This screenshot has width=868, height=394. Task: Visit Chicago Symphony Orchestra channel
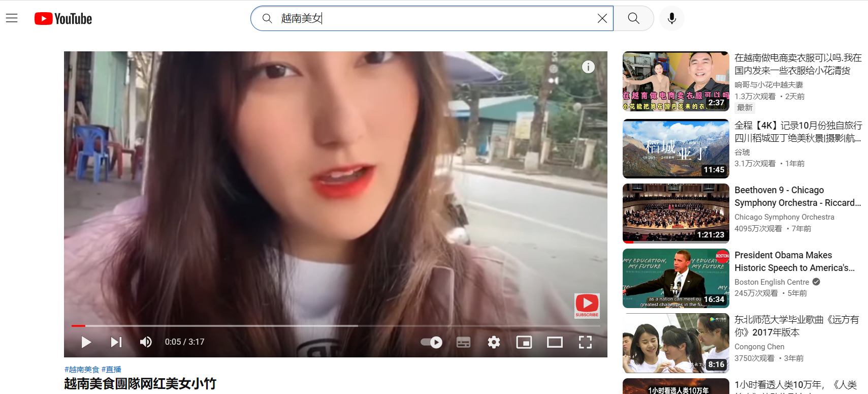tap(784, 217)
